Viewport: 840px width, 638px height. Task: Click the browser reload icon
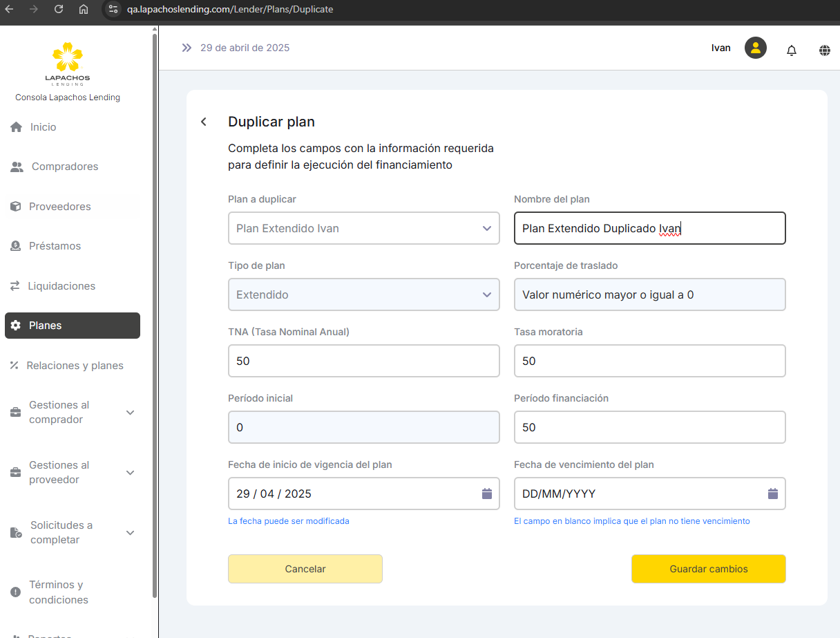(59, 10)
